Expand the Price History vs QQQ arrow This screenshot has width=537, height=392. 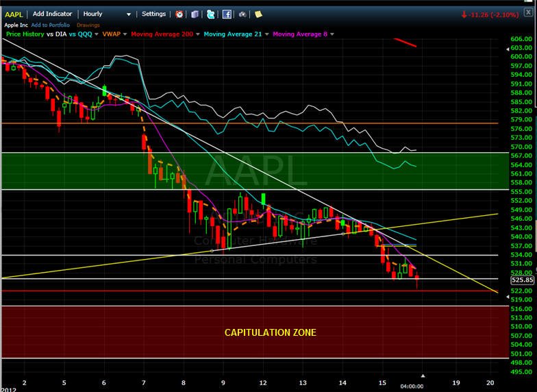tap(97, 34)
